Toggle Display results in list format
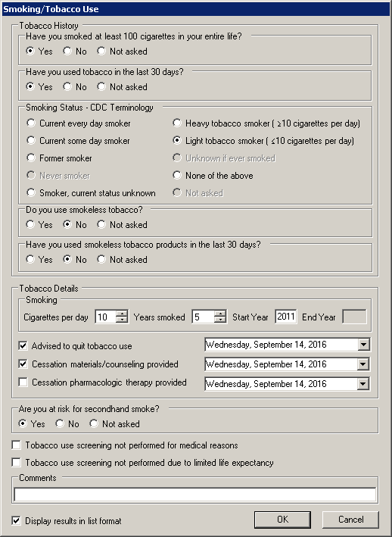Image resolution: width=392 pixels, height=537 pixels. (16, 521)
